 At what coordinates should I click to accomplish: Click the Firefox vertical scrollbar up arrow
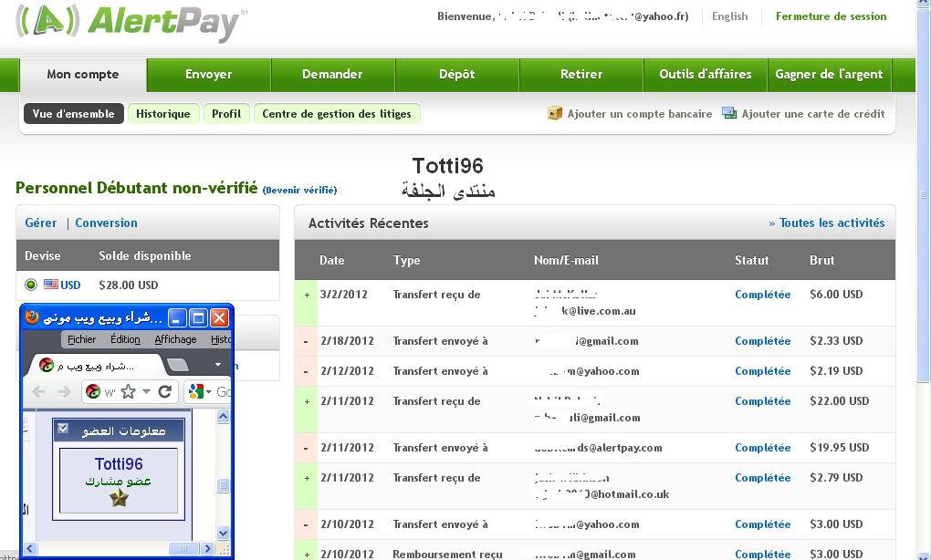pyautogui.click(x=223, y=417)
